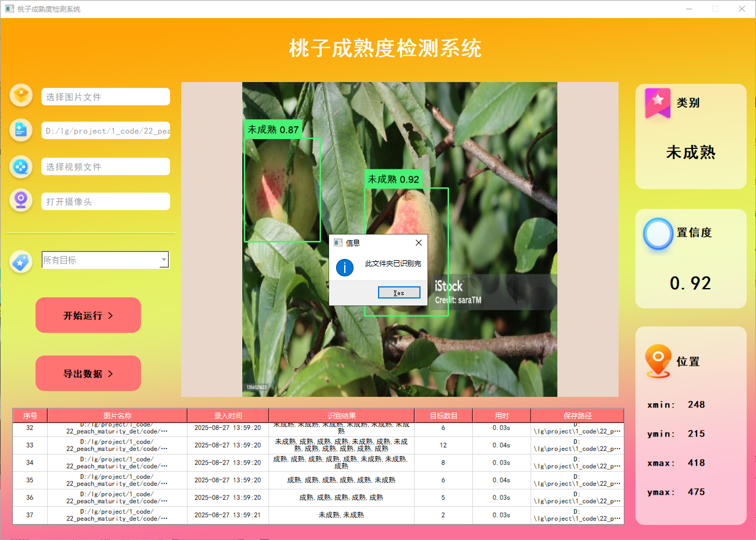Click timestamp 2025-08-27 13:59:21 cell
Viewport: 756px width, 540px height.
(x=228, y=515)
